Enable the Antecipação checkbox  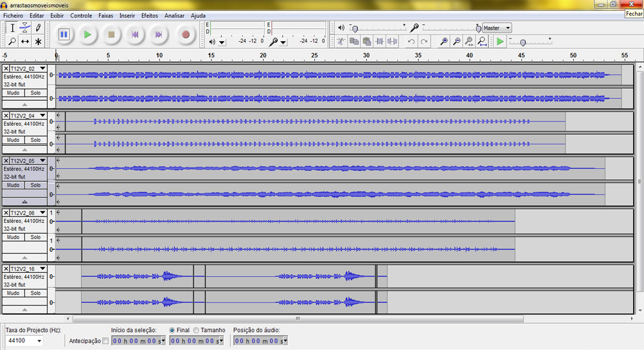(x=105, y=341)
